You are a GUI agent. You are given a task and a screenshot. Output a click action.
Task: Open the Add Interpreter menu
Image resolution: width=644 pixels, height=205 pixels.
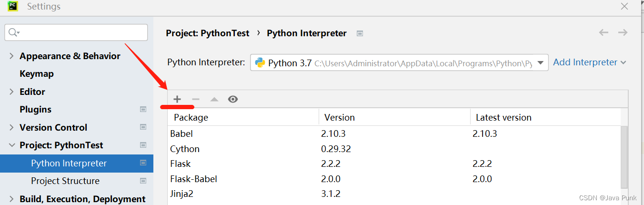[x=589, y=62]
